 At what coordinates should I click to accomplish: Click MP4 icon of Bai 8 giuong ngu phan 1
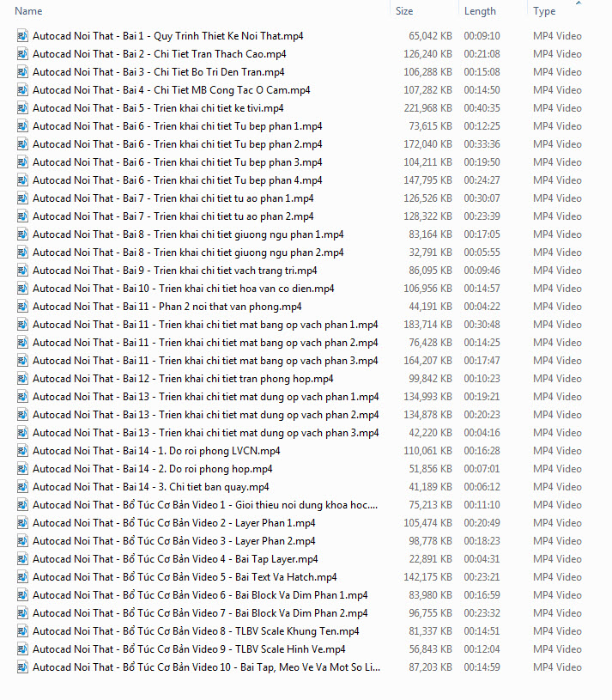click(x=22, y=234)
